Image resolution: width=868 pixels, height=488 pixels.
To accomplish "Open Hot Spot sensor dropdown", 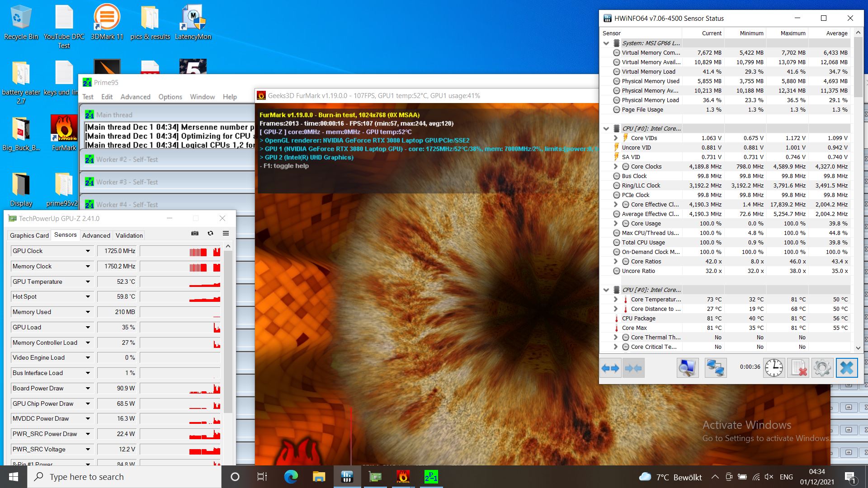I will (x=88, y=297).
